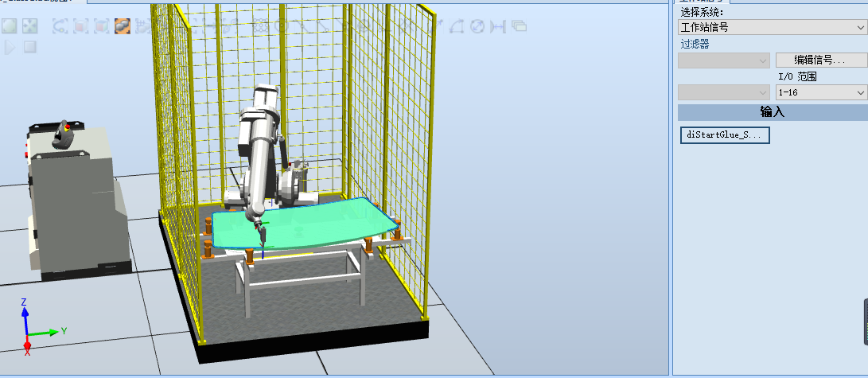The height and width of the screenshot is (378, 868).
Task: Open the 工作站信号 system selection dropdown
Action: point(773,27)
